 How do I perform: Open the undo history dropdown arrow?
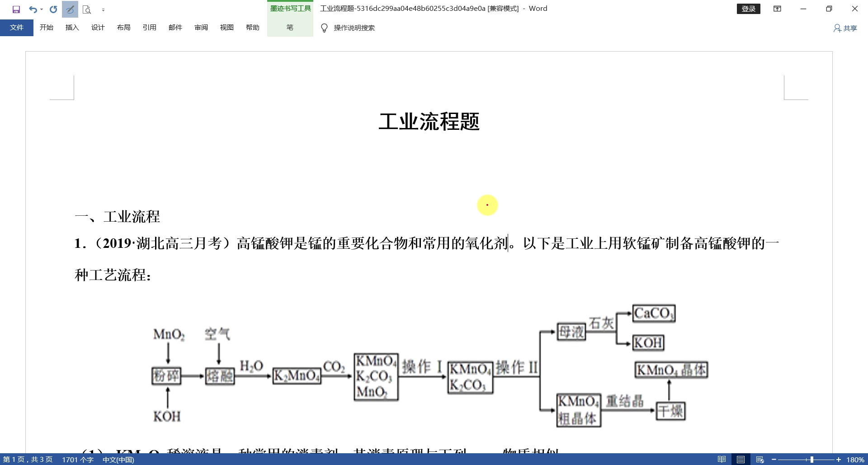(x=42, y=9)
